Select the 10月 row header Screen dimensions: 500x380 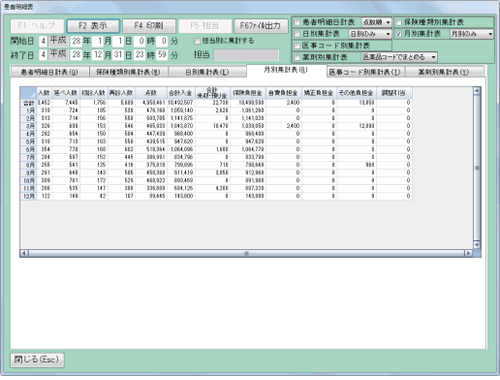point(28,181)
